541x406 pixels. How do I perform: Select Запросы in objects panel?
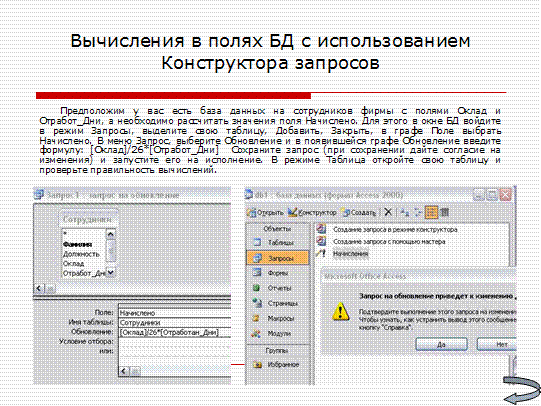coord(278,258)
